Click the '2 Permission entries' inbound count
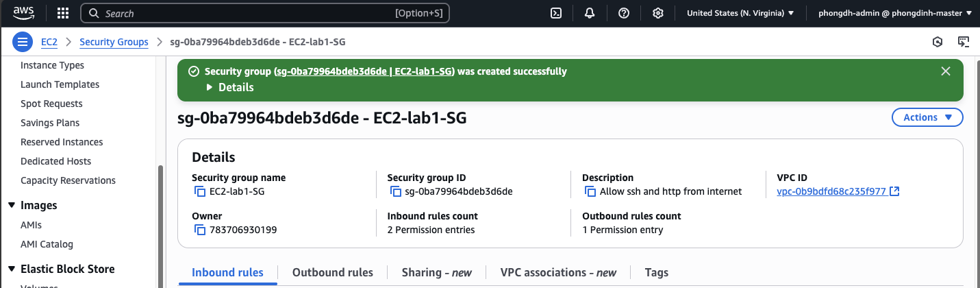980x288 pixels. point(431,230)
